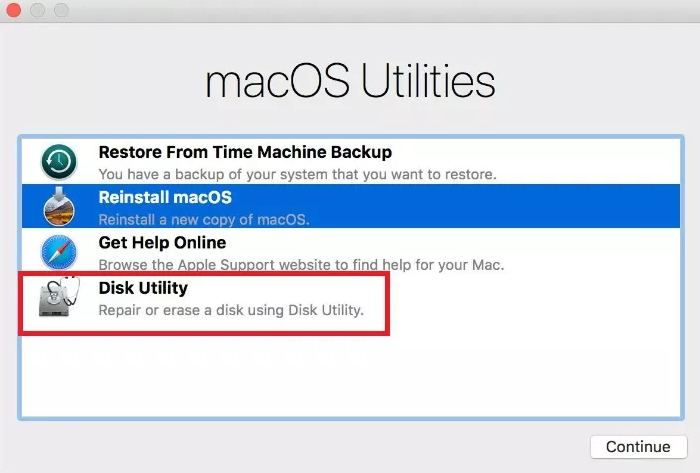700x473 pixels.
Task: Click the Disk Utility stethoscope drive icon
Action: pos(59,297)
